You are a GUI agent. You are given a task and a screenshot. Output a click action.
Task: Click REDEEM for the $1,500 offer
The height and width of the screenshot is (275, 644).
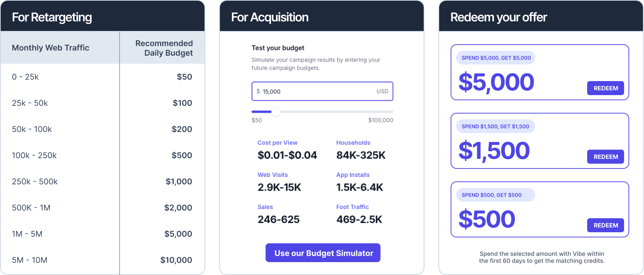(x=605, y=157)
